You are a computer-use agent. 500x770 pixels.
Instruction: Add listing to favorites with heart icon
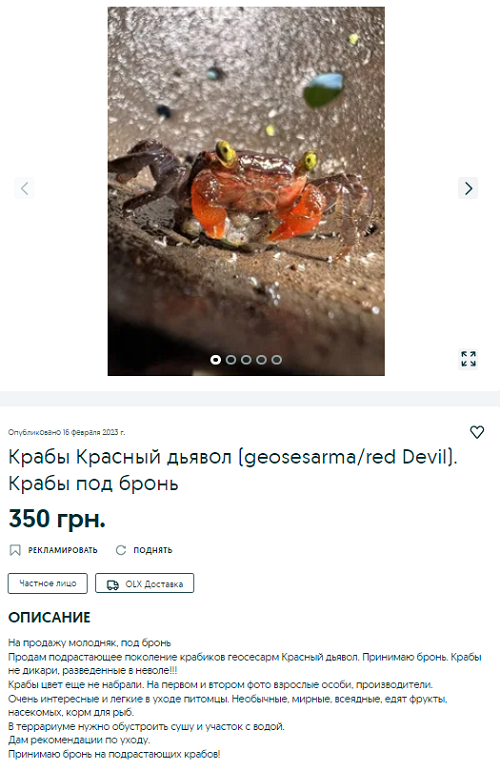click(x=477, y=432)
